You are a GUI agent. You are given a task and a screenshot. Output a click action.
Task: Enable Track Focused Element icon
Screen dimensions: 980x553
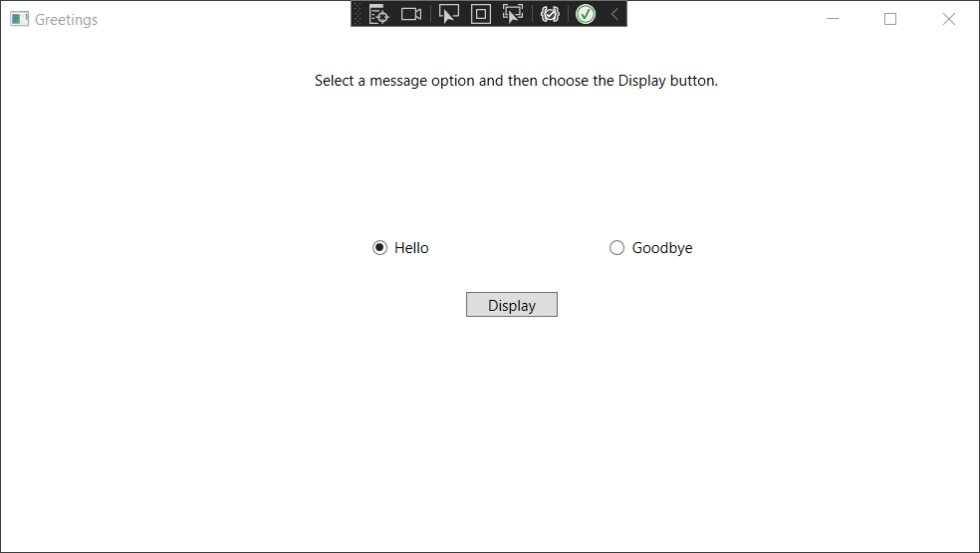coord(513,14)
